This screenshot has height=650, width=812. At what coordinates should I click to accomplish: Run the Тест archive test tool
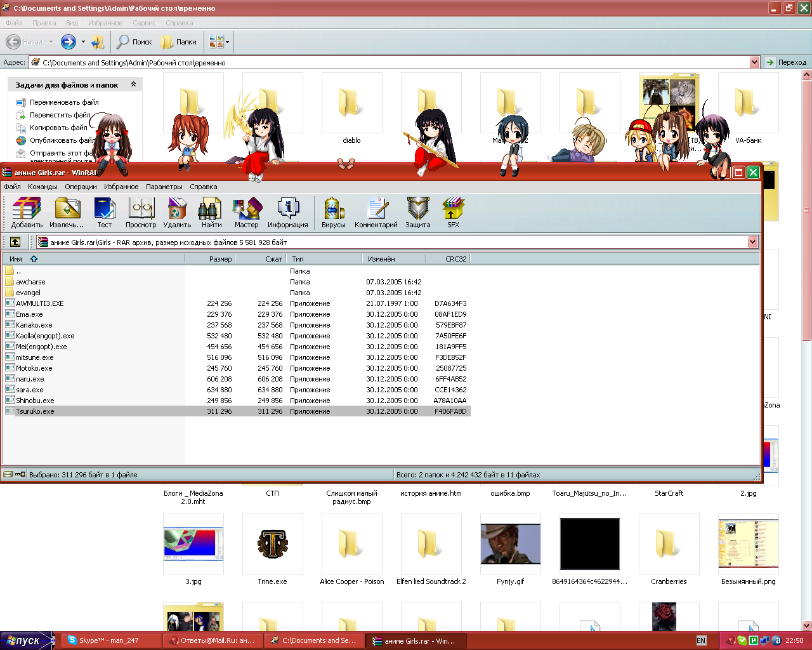[104, 212]
